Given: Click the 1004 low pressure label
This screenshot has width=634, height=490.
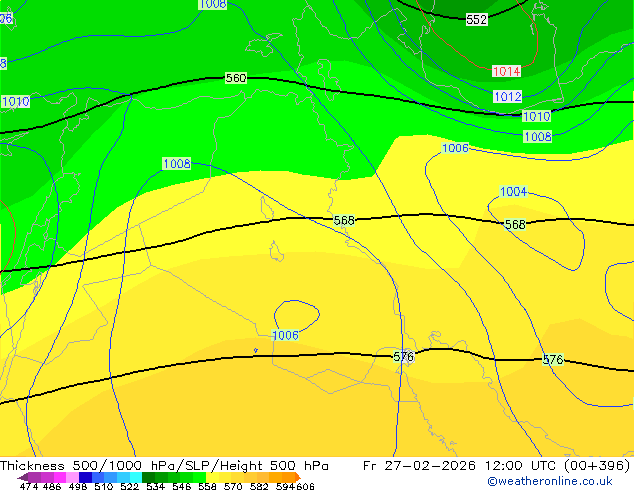Looking at the screenshot, I should 514,191.
